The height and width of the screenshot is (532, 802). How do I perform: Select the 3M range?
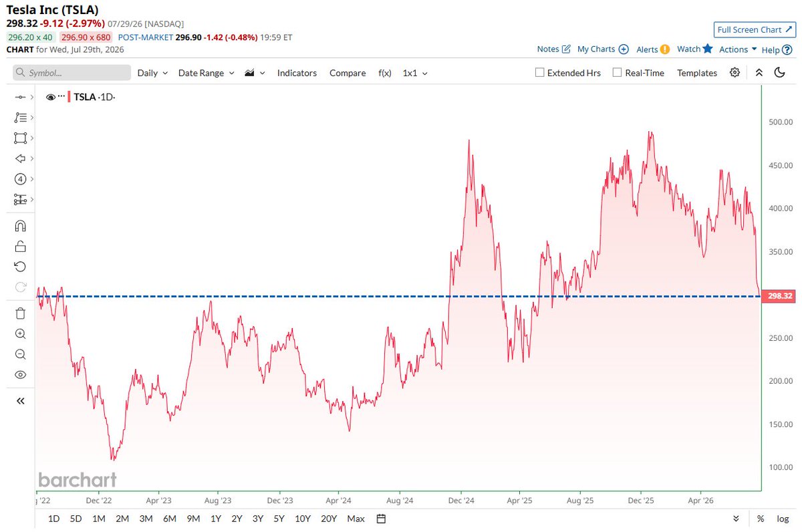tap(146, 519)
